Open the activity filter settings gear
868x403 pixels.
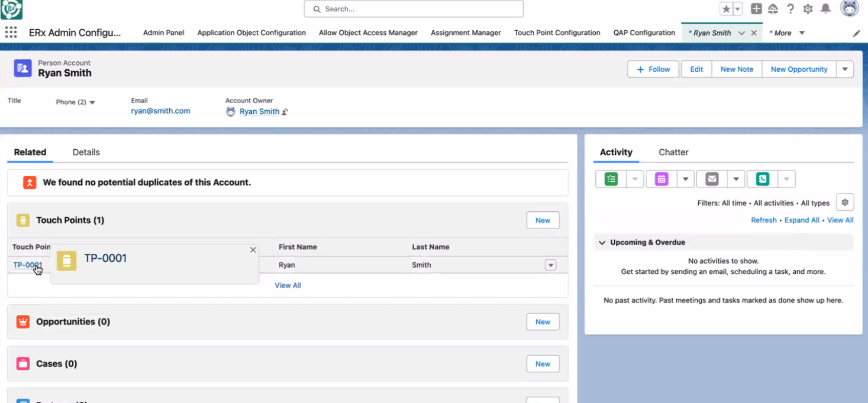[x=844, y=203]
